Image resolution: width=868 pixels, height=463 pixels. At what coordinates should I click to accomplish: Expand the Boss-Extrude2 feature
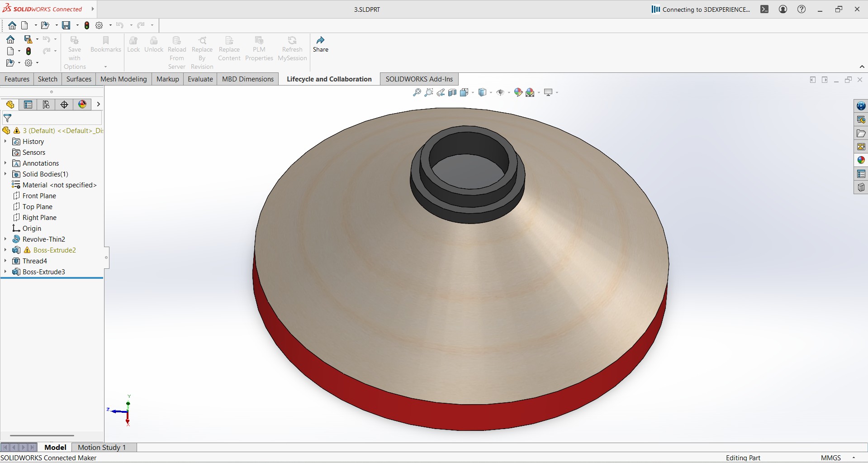pyautogui.click(x=5, y=250)
